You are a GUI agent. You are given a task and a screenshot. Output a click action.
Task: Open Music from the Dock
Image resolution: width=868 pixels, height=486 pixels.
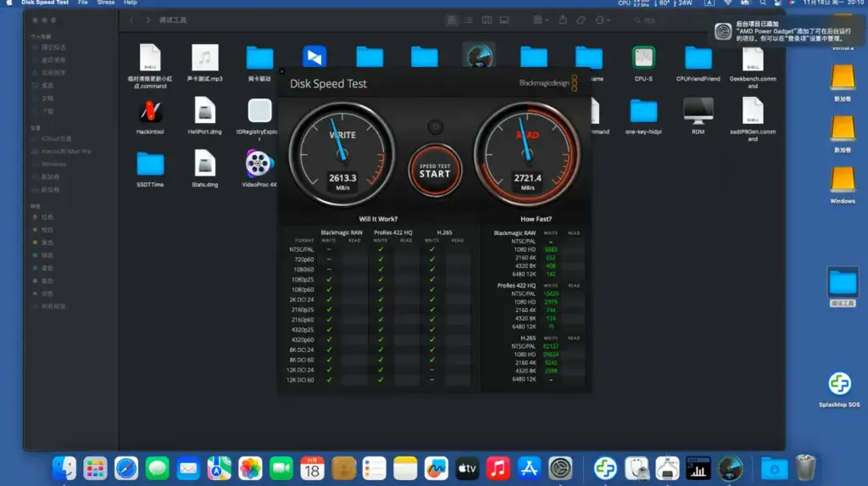click(498, 469)
